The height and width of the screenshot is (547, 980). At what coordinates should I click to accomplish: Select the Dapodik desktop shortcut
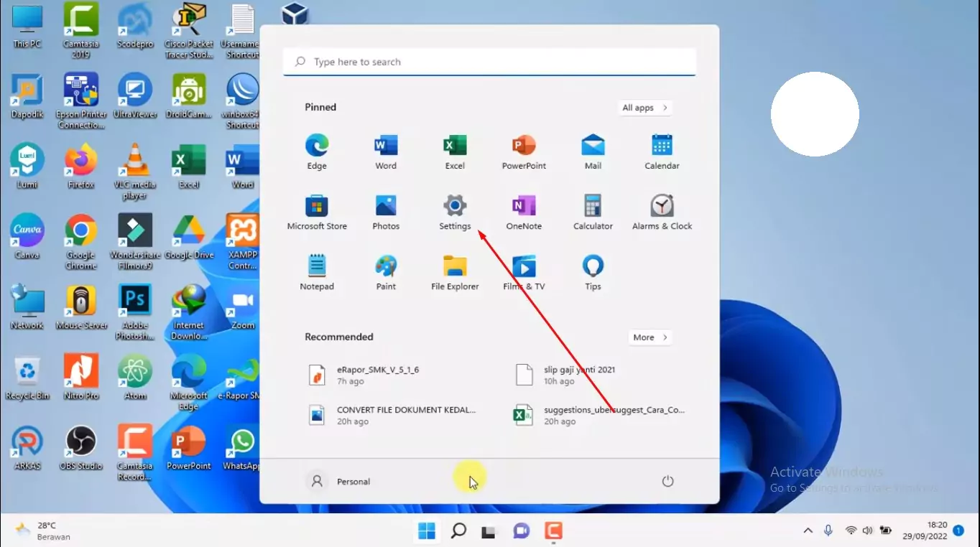point(27,96)
